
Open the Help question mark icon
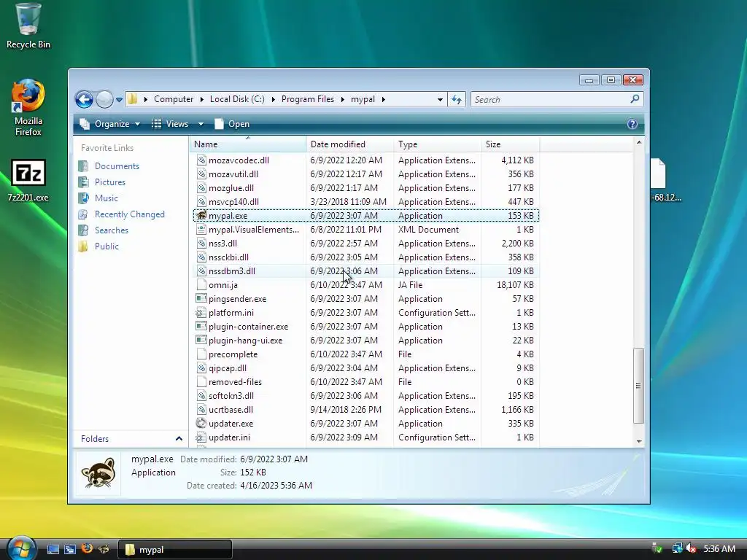click(632, 124)
